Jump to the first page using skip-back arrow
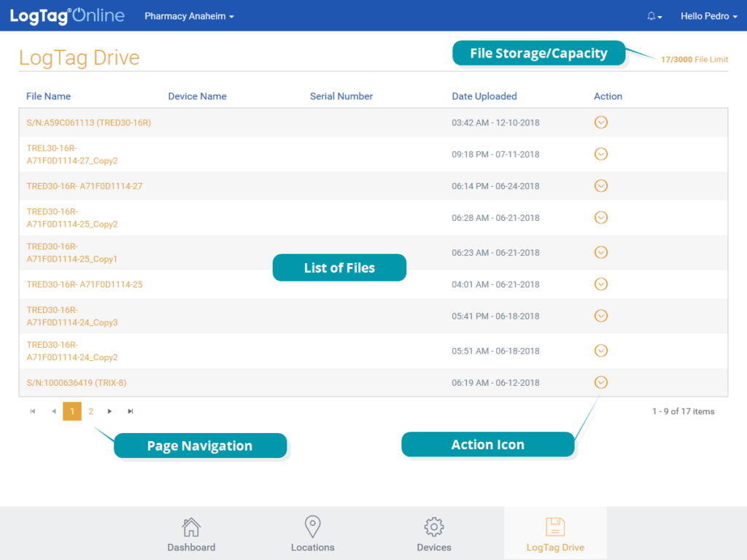747x560 pixels. pos(32,411)
